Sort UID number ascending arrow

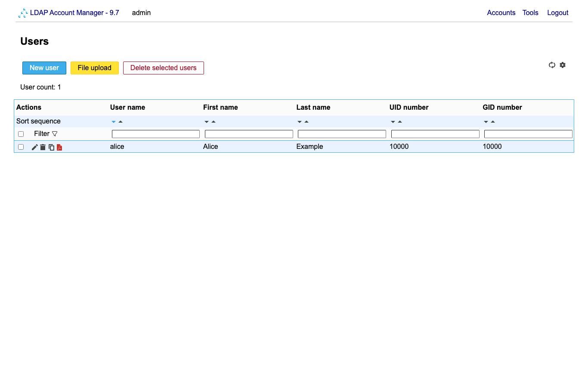pos(400,122)
